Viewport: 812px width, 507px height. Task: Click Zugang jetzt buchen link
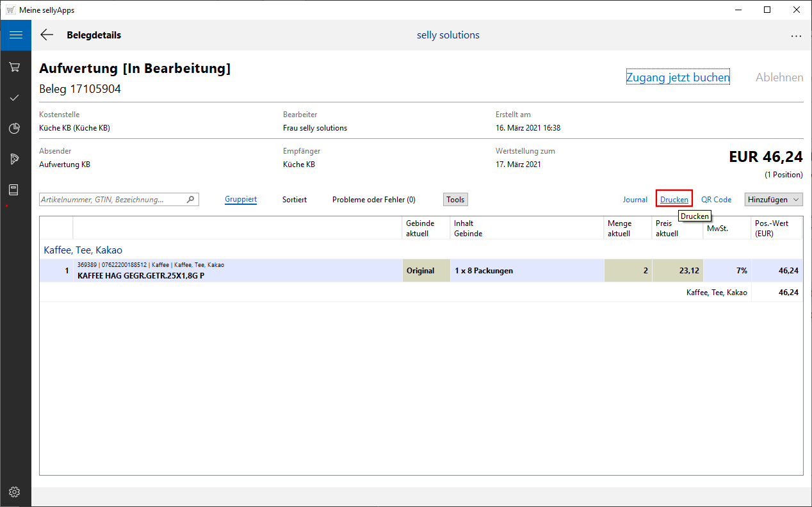678,77
